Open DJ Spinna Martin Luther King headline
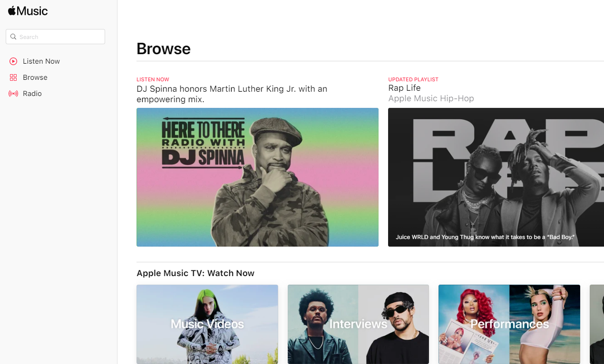Image resolution: width=604 pixels, height=364 pixels. tap(232, 94)
